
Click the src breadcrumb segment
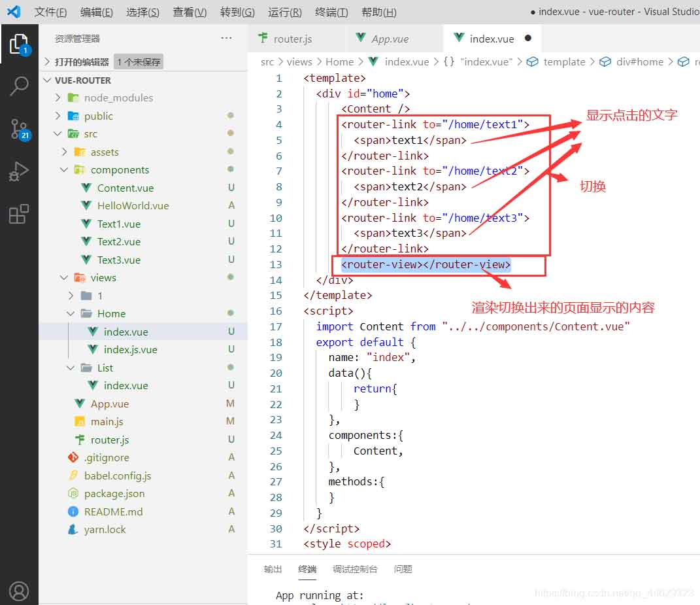pyautogui.click(x=267, y=61)
